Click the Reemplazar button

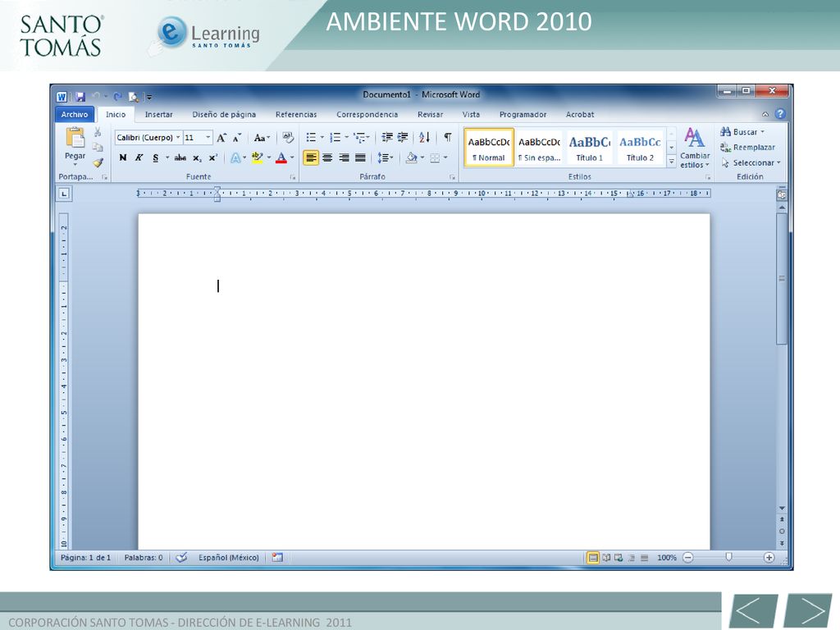tap(748, 148)
